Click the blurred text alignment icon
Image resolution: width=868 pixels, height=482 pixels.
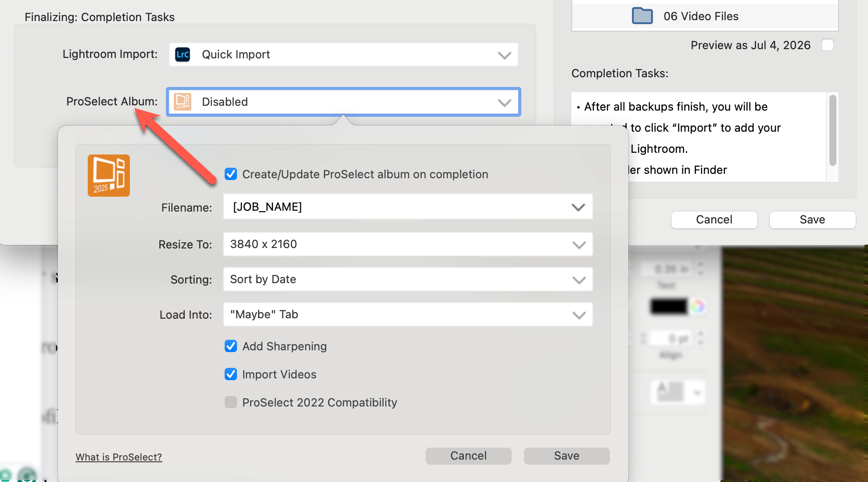[x=670, y=391]
